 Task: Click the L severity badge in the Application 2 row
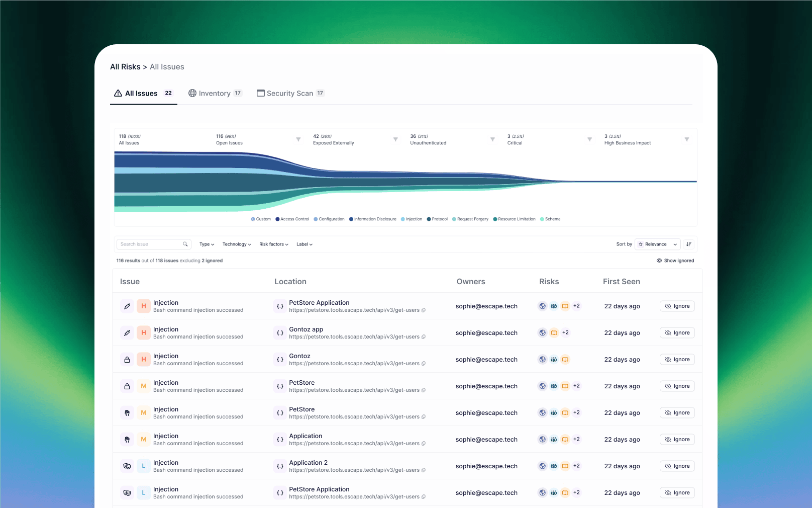point(144,466)
